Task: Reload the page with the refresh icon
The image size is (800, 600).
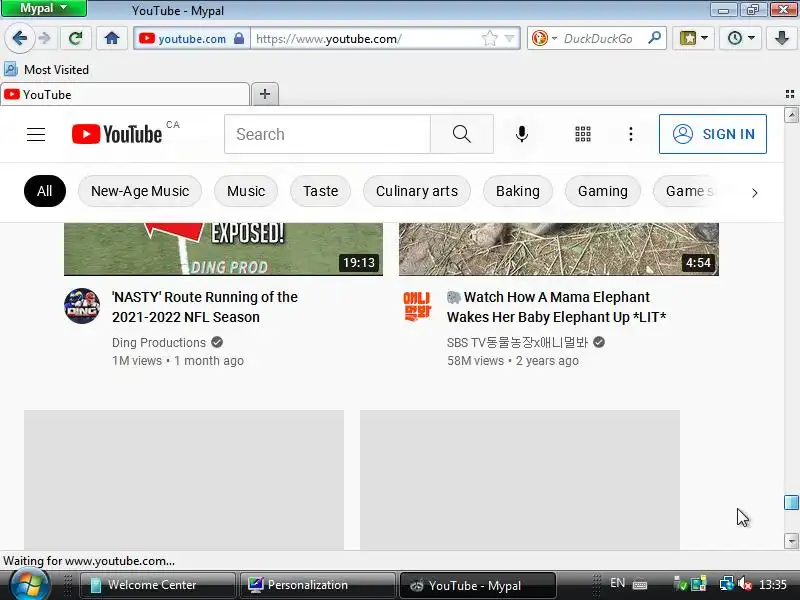Action: click(x=76, y=38)
